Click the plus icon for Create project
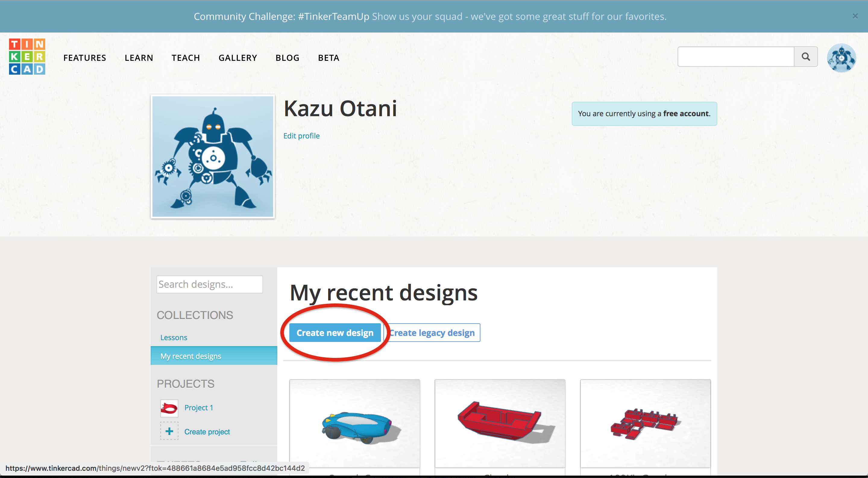 point(169,431)
